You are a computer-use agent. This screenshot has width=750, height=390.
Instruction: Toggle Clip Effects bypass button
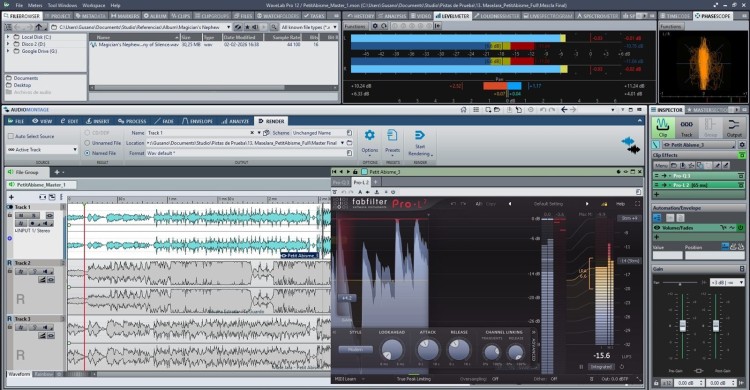(x=741, y=155)
